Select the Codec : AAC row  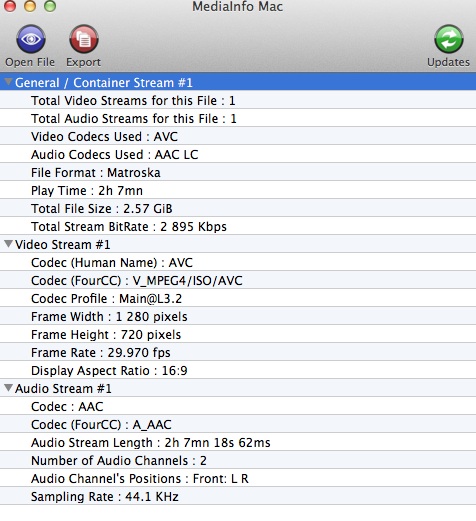[238, 406]
